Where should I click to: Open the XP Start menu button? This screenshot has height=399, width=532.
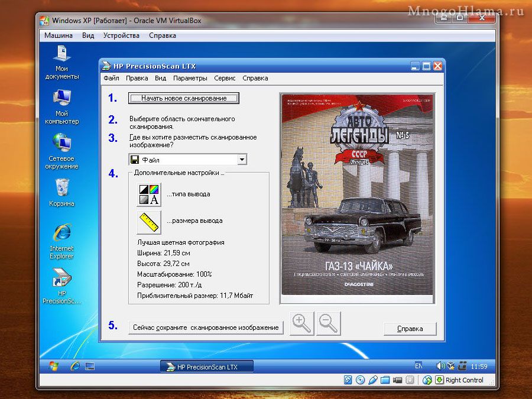click(54, 366)
